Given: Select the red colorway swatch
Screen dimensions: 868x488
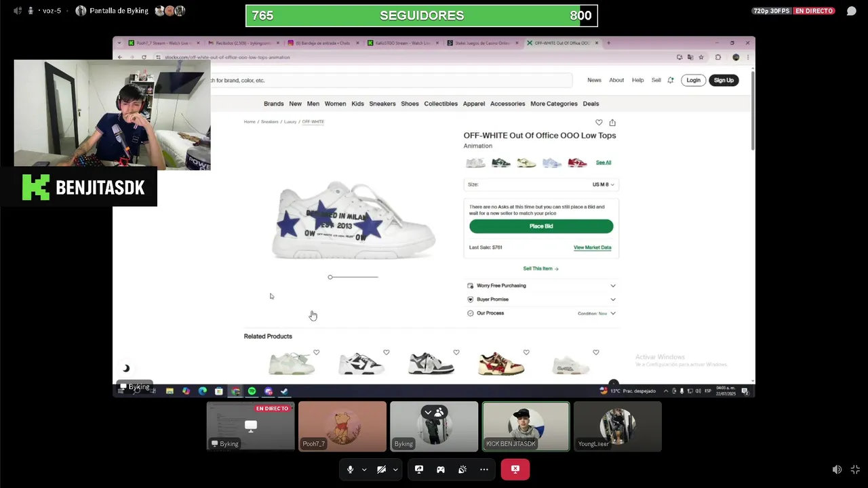Looking at the screenshot, I should click(577, 163).
